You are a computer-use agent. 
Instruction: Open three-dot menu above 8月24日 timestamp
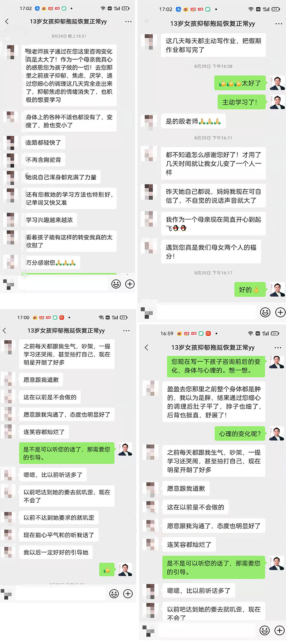coord(128,22)
